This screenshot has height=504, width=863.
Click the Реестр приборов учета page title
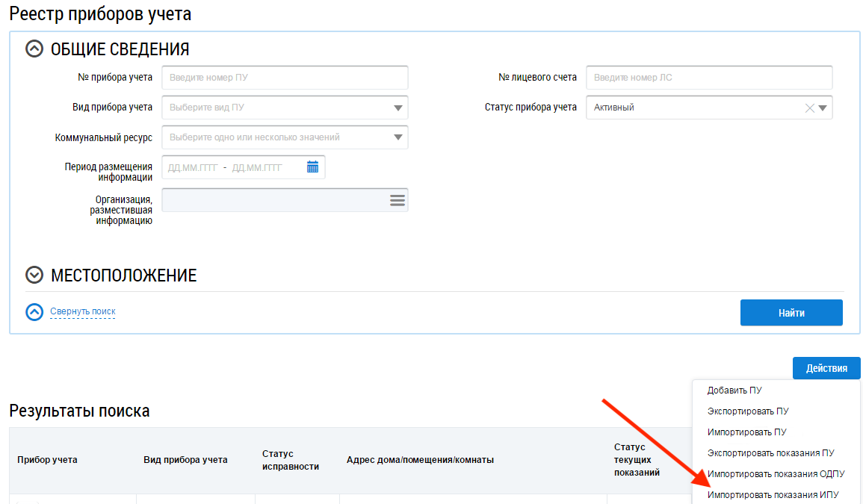100,13
